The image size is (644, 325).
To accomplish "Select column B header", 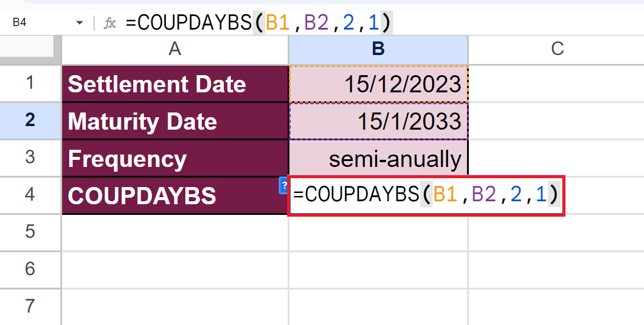I will point(378,49).
